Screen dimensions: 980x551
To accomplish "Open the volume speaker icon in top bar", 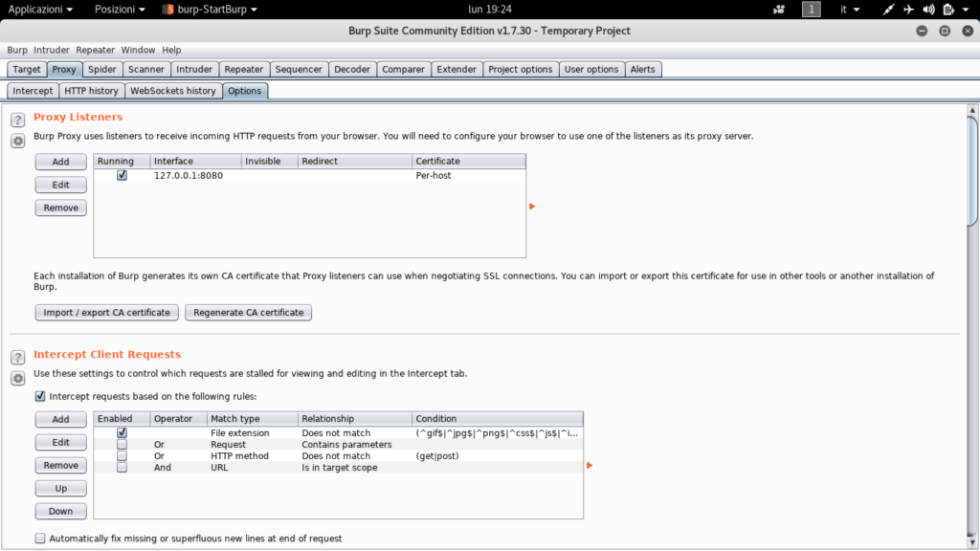I will coord(928,10).
